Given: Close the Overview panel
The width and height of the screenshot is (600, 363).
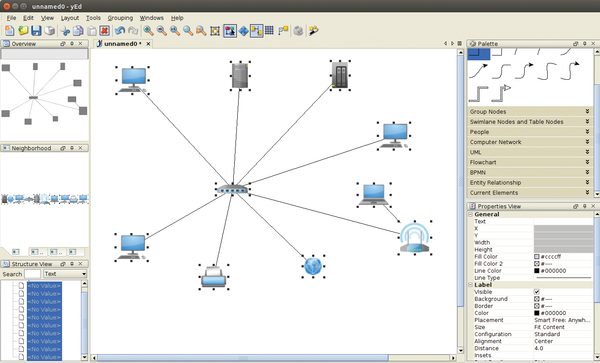Looking at the screenshot, I should pos(80,44).
